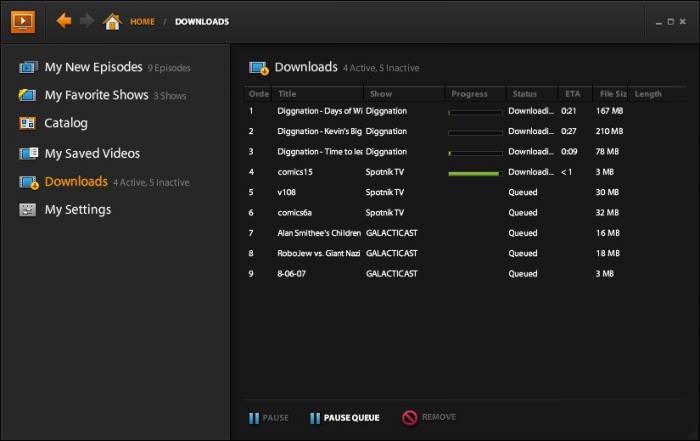Click the orange back arrow icon
Viewport: 700px width, 441px height.
coord(64,21)
